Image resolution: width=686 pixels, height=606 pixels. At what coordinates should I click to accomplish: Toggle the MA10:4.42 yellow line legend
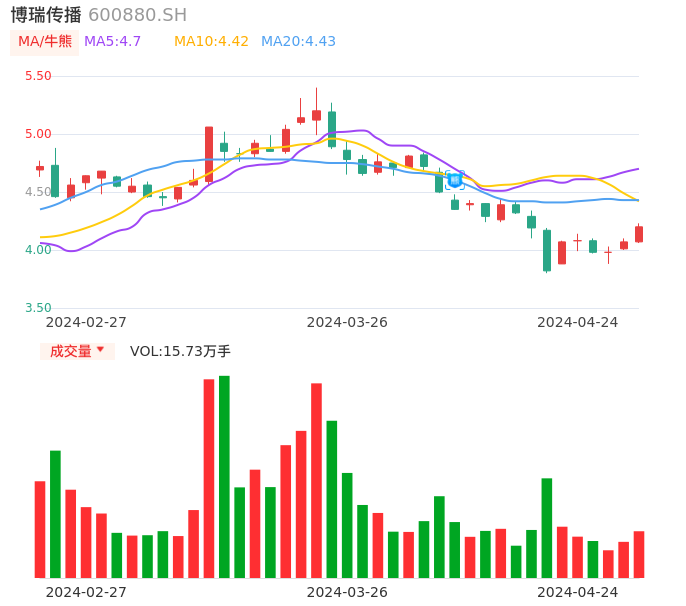pos(211,42)
